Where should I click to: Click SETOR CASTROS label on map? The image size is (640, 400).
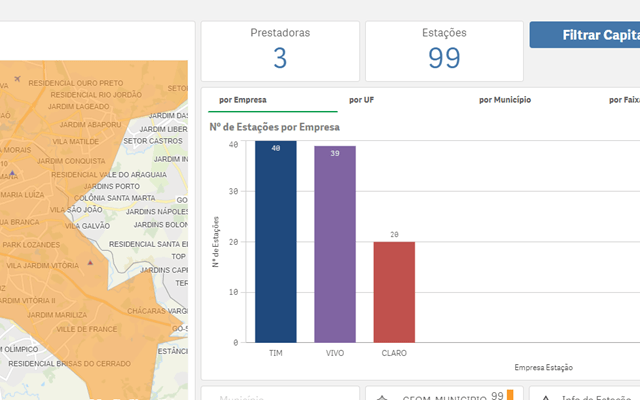pos(153,141)
